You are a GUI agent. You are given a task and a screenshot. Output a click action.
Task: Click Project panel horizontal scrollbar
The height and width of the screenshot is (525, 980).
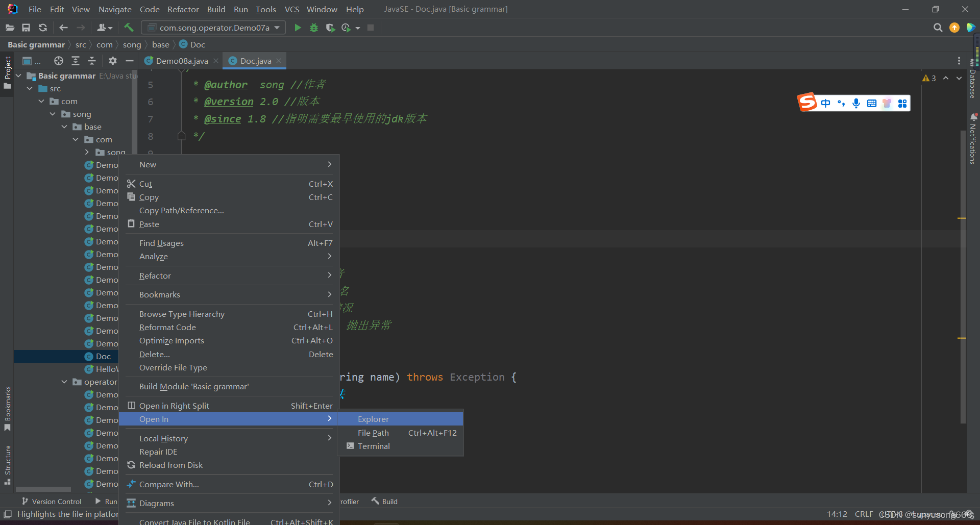(x=43, y=489)
